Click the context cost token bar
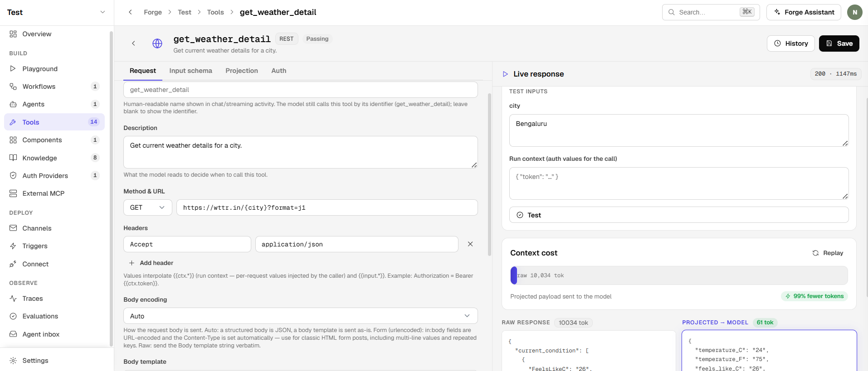Screen dimensions: 868x371 pos(679,275)
